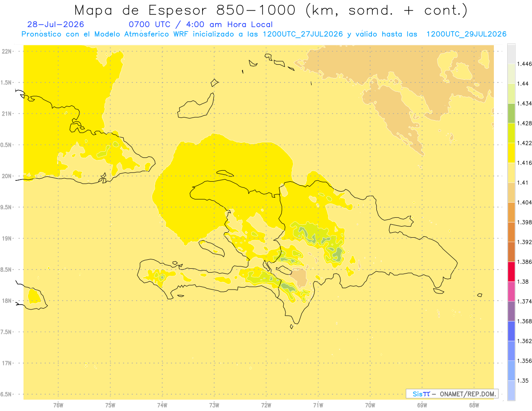
Task: Click the 76W longitude label
Action: click(58, 405)
